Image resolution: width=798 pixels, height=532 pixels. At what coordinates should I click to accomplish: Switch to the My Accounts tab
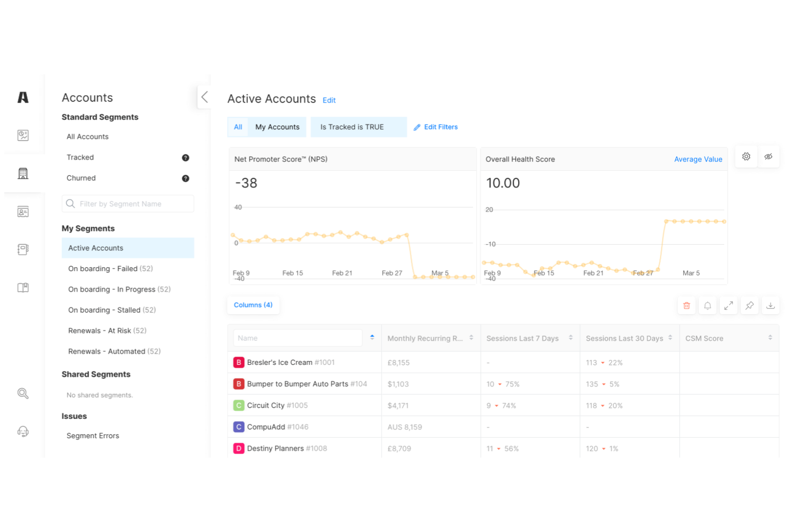(277, 127)
